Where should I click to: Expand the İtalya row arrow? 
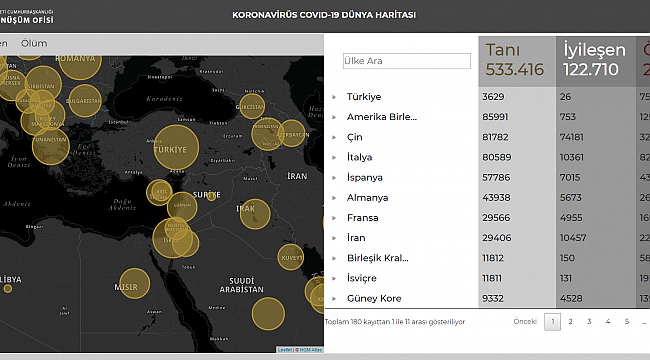(x=334, y=158)
